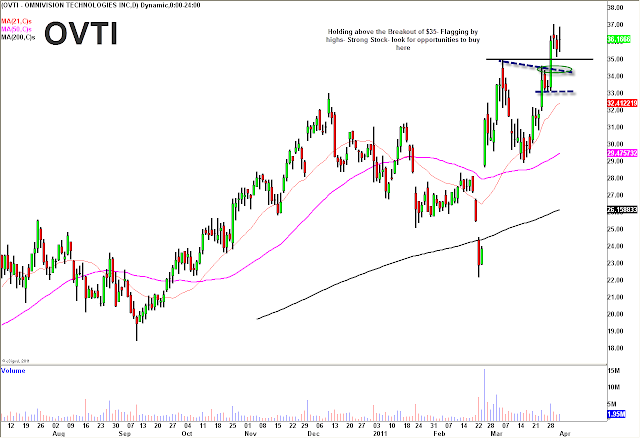This screenshot has width=640, height=438.
Task: Click the blue volume value 1.95M
Action: (x=616, y=414)
